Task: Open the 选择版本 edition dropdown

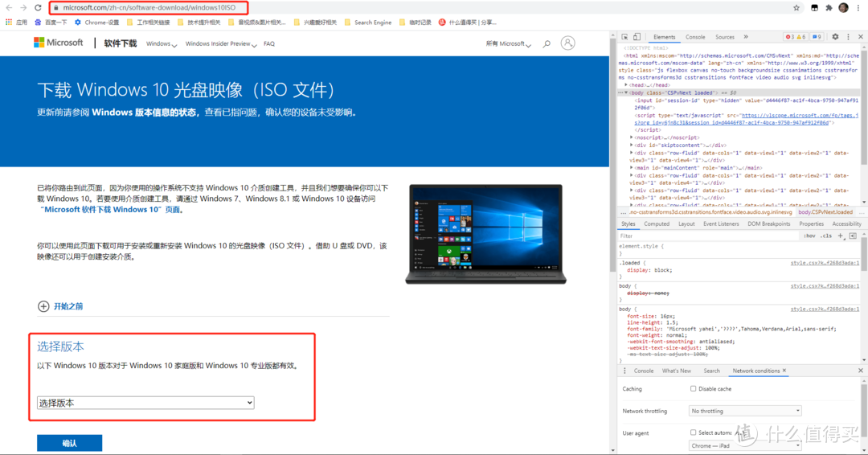Action: [145, 403]
